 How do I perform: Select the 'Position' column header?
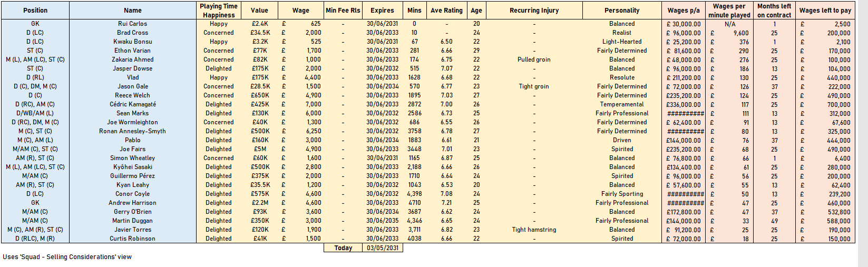35,10
